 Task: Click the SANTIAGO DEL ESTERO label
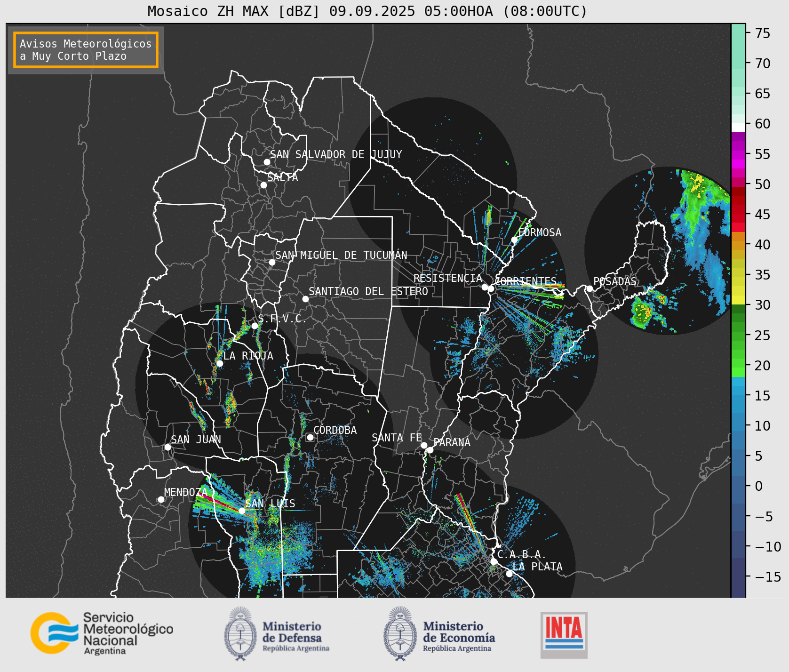point(368,291)
